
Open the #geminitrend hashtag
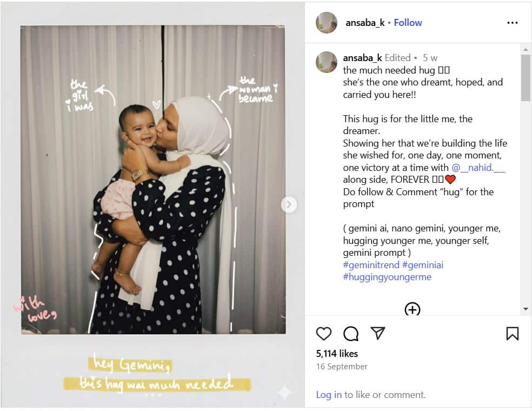[x=371, y=265]
